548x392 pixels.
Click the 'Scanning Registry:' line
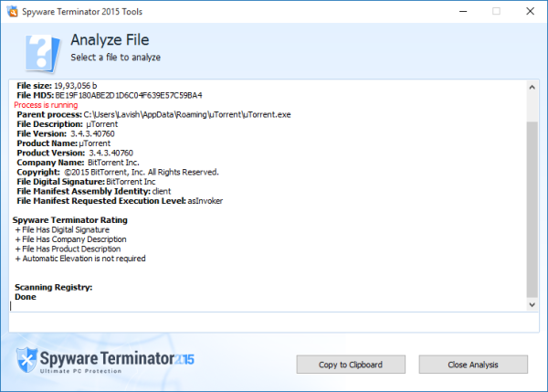[54, 287]
